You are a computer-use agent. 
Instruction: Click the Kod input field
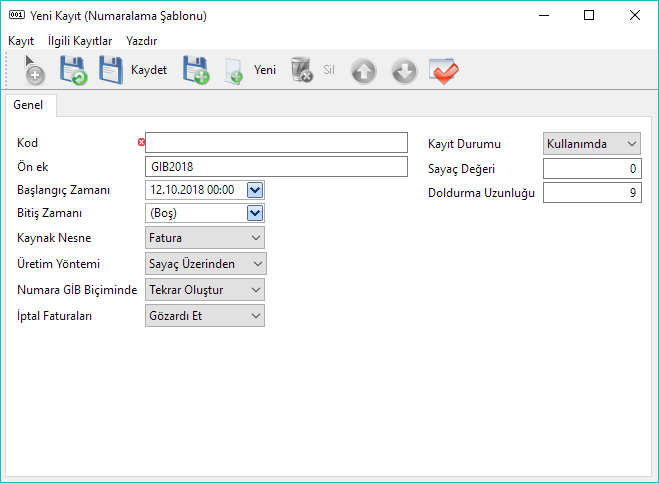pos(276,142)
